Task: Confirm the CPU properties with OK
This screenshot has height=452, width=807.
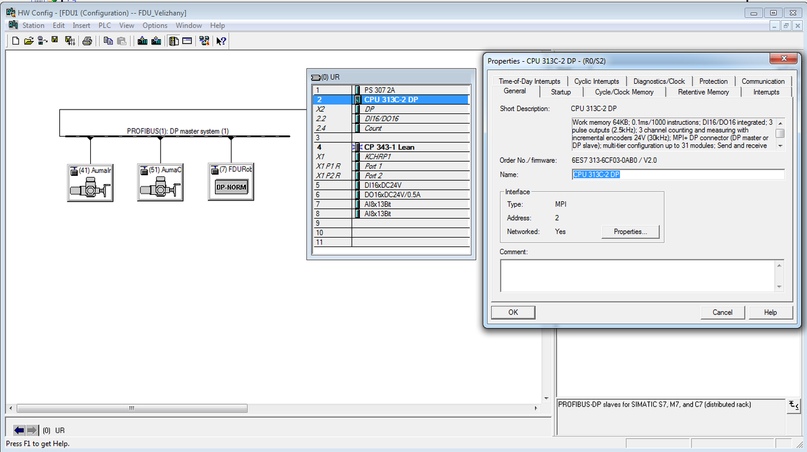Action: point(513,312)
